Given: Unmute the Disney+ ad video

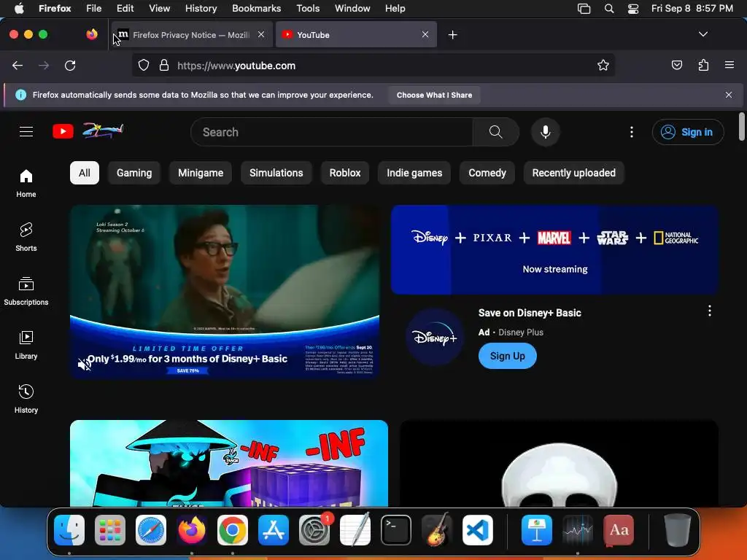Looking at the screenshot, I should [x=84, y=365].
